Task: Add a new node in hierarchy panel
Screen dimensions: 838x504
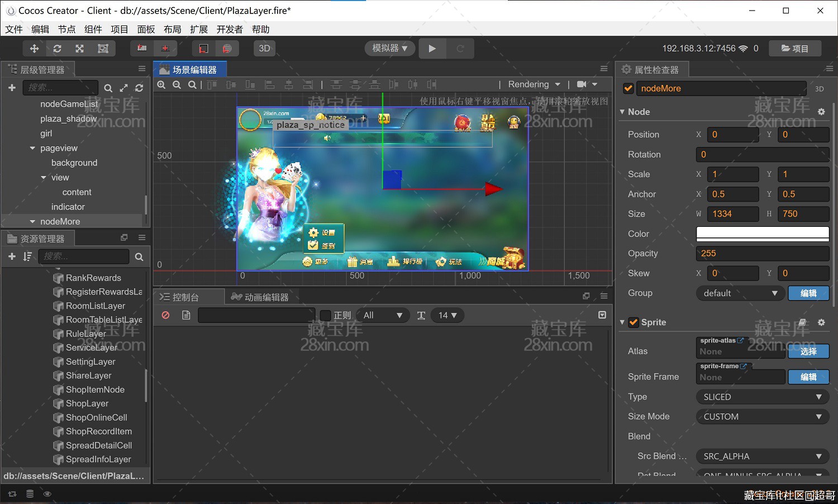Action: click(x=12, y=88)
